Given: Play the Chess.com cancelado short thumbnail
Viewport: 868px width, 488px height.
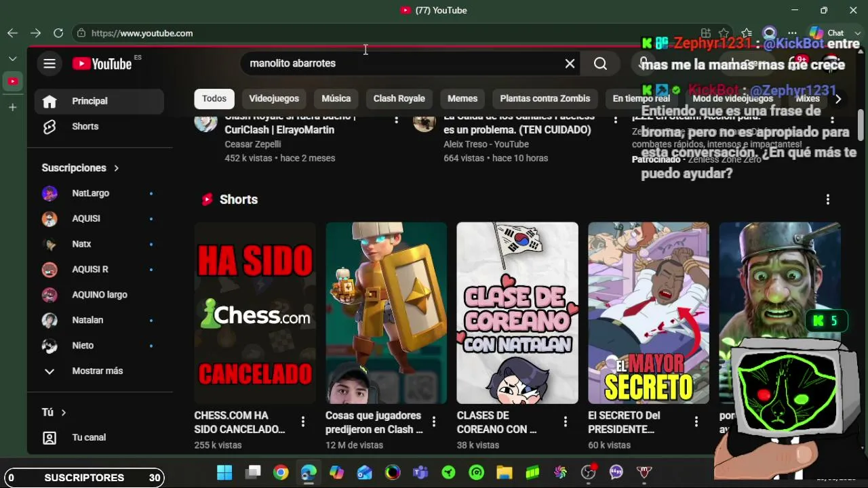Looking at the screenshot, I should (x=255, y=313).
